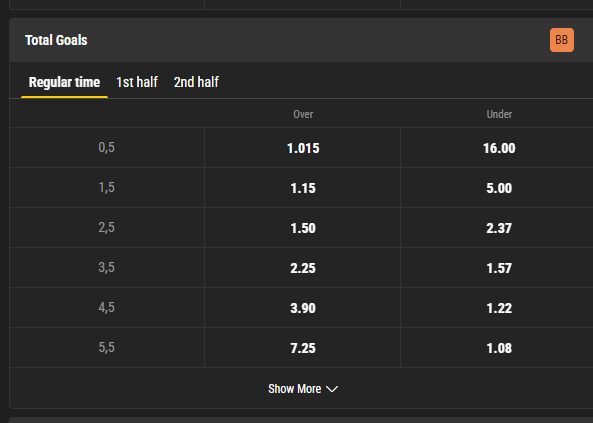Expand the list with Show More

pos(303,389)
